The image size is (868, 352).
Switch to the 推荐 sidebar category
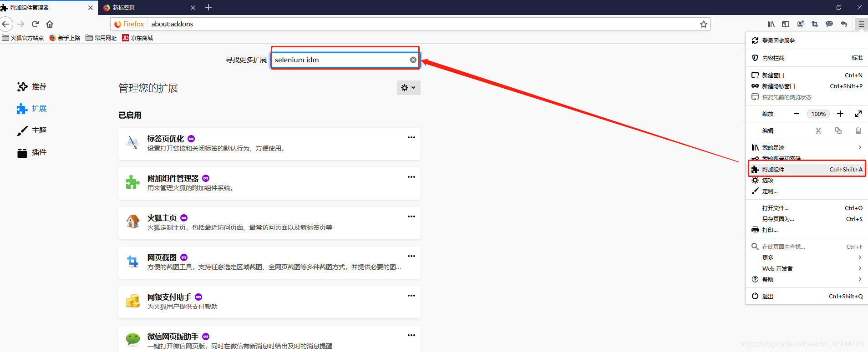click(x=32, y=86)
